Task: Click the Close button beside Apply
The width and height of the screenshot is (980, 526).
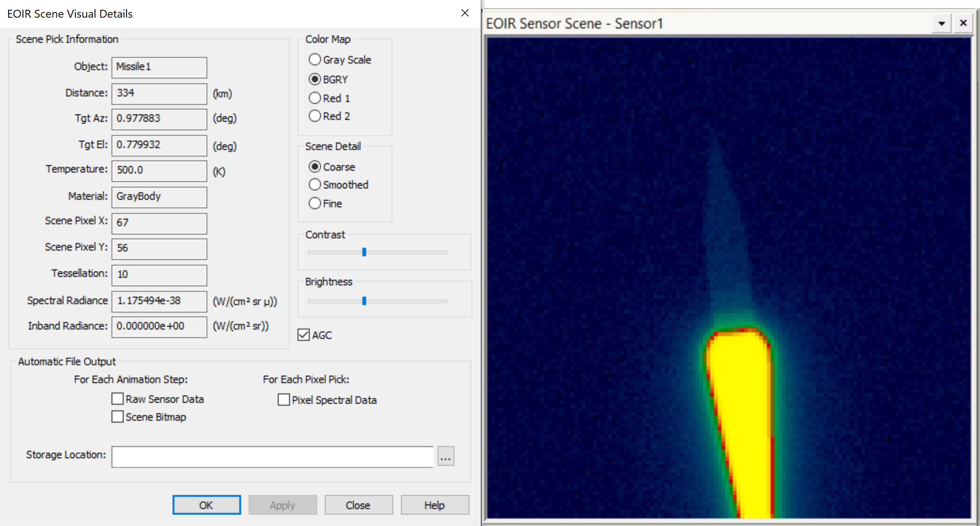Action: (x=358, y=505)
